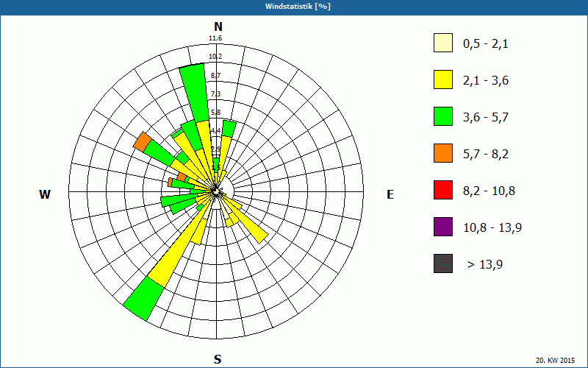Image resolution: width=588 pixels, height=368 pixels.
Task: Click the 11,6 ring scale label
Action: (x=215, y=38)
